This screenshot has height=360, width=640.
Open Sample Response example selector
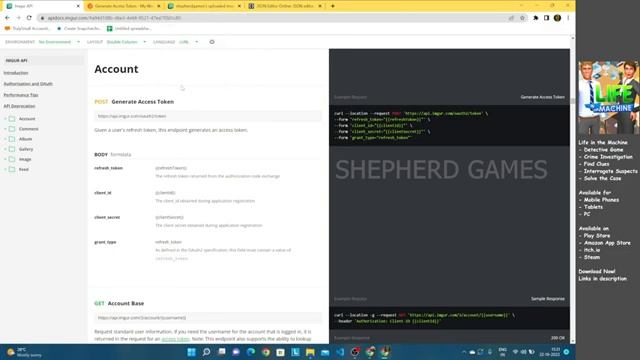point(548,299)
